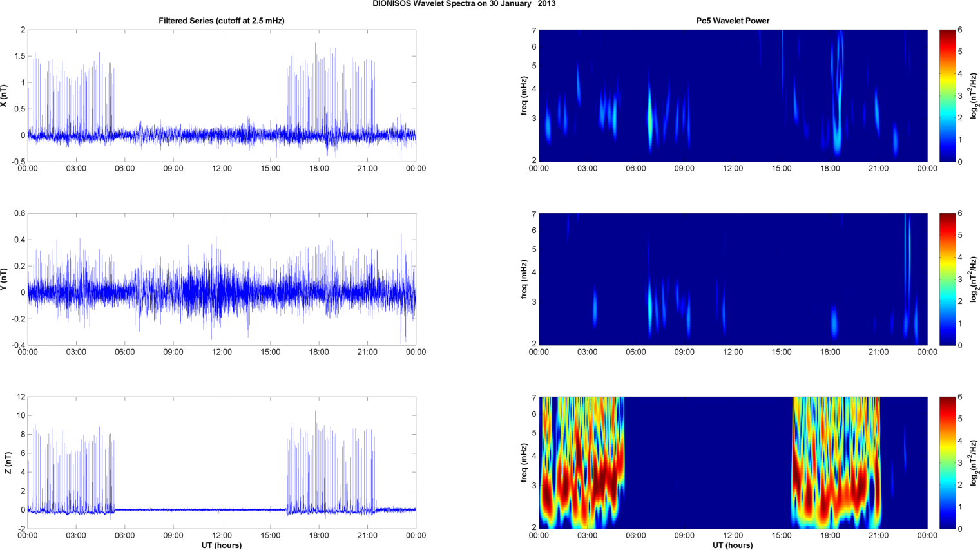Viewport: 980px width, 550px height.
Task: Click the 'Y (nT)' axis label
Action: point(5,280)
